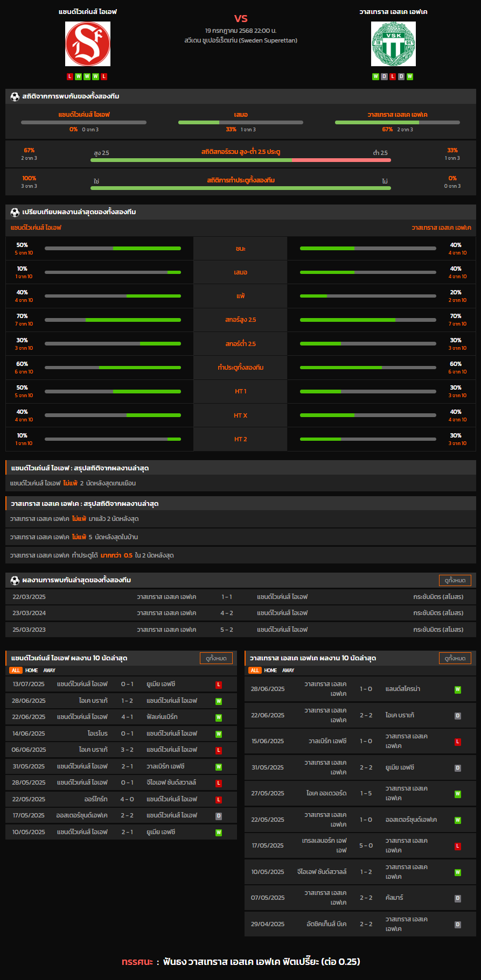
Task: Click the orange VS text at top
Action: point(241,18)
